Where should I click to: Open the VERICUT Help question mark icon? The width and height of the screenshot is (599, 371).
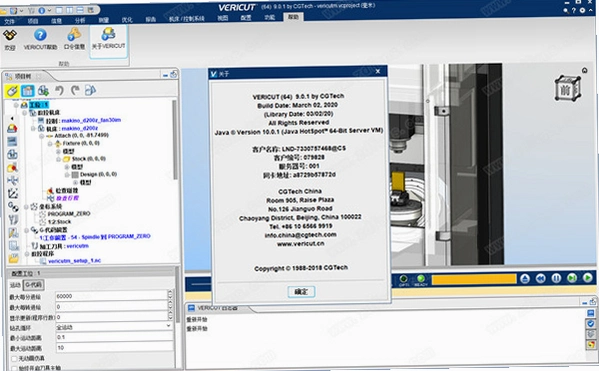point(40,35)
